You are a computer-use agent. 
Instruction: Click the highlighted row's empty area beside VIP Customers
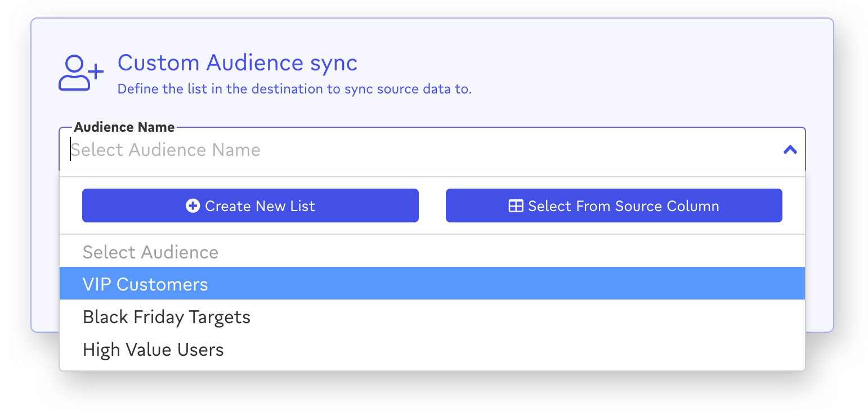click(507, 284)
